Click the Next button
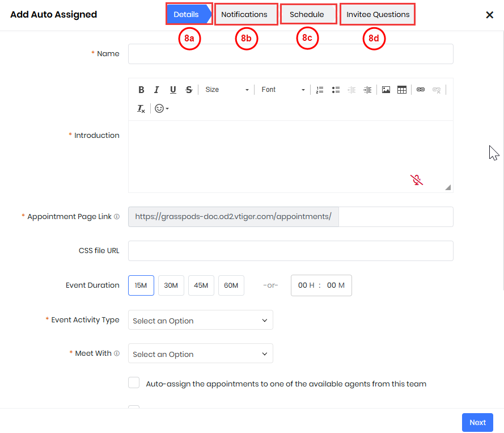The height and width of the screenshot is (433, 504). pyautogui.click(x=477, y=422)
